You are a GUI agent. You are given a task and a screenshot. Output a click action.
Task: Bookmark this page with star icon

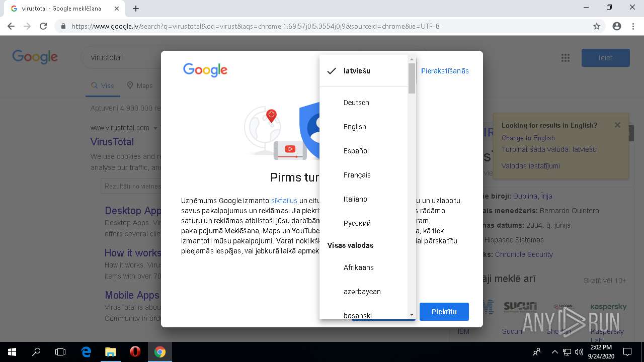(x=597, y=26)
